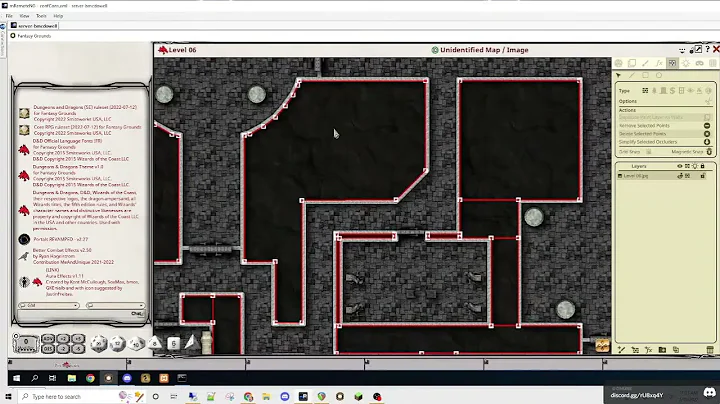
Task: Click the d6 die
Action: 173,343
